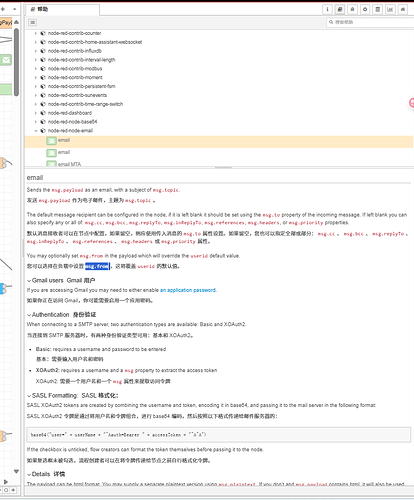
Task: Open the application password link
Action: pos(188,290)
